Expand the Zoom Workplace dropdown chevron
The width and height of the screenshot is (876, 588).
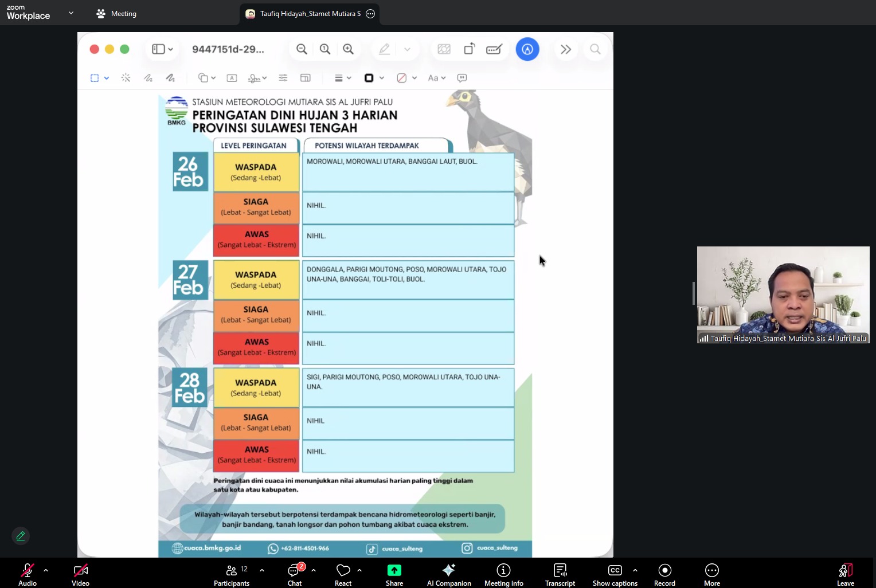71,13
